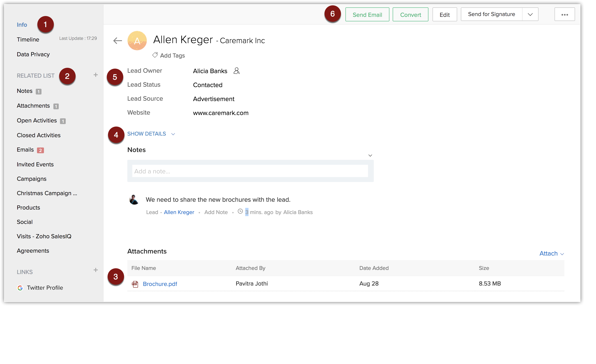
Task: Click the Add Tags tag icon
Action: point(155,55)
